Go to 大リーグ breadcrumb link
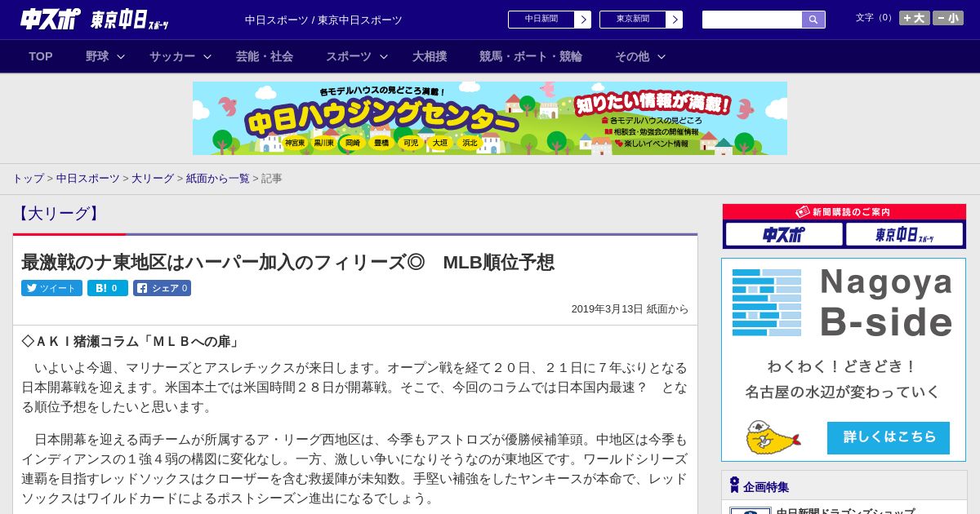 pyautogui.click(x=153, y=178)
